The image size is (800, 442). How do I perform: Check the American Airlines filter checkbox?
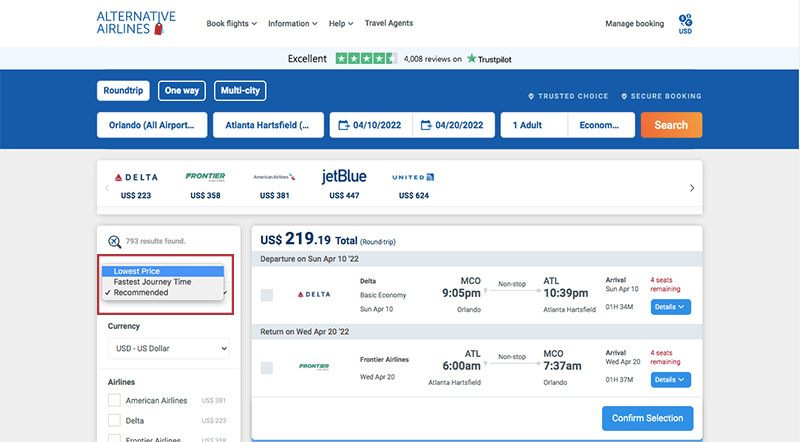114,400
